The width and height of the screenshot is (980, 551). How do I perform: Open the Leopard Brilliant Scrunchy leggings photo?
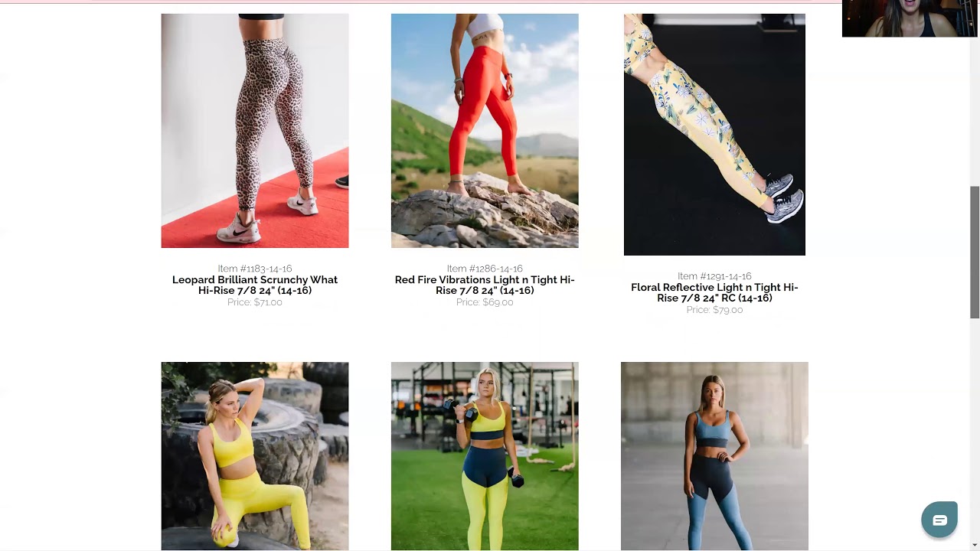coord(255,131)
